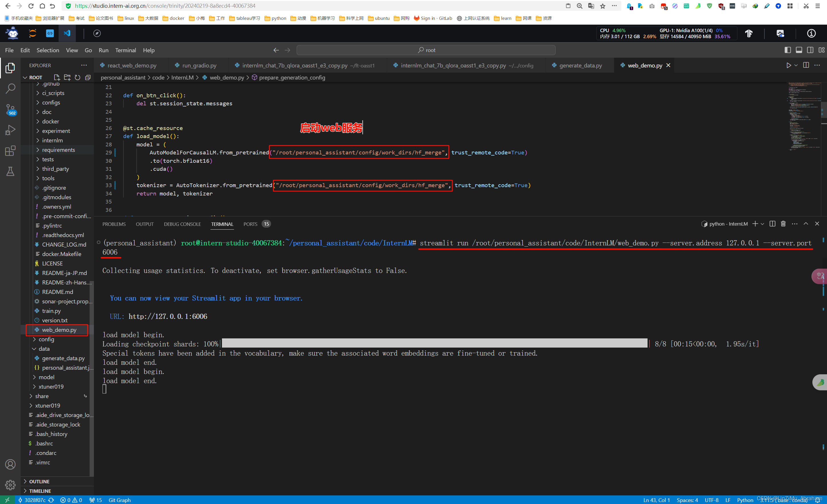Click the root command center search box
Image resolution: width=827 pixels, height=504 pixels.
[426, 50]
